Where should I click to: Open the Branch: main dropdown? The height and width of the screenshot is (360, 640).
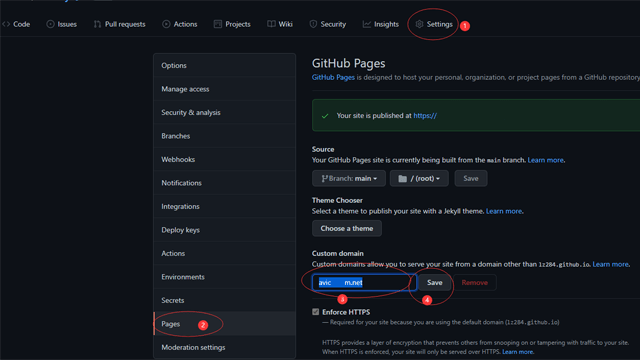tap(349, 178)
